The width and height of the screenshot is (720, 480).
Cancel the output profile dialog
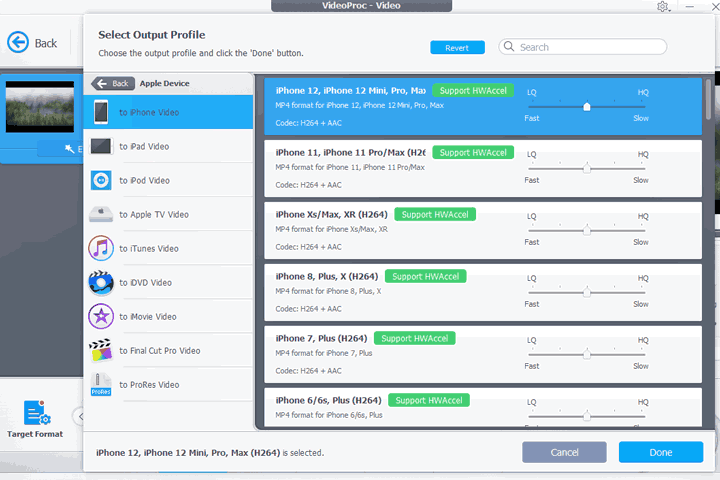pyautogui.click(x=564, y=452)
